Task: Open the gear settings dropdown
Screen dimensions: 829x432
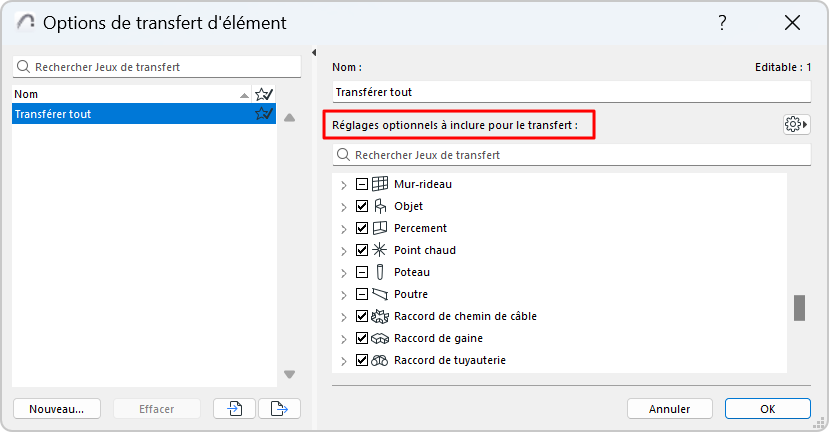Action: pyautogui.click(x=796, y=124)
